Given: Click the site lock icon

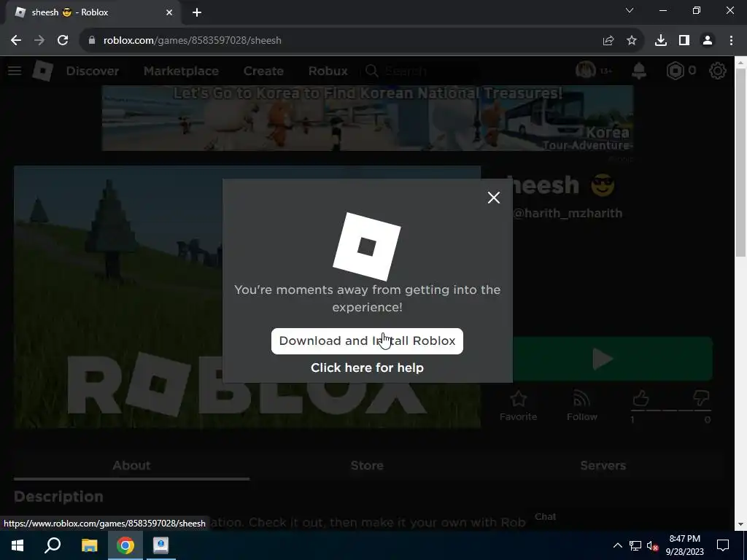Looking at the screenshot, I should click(92, 41).
